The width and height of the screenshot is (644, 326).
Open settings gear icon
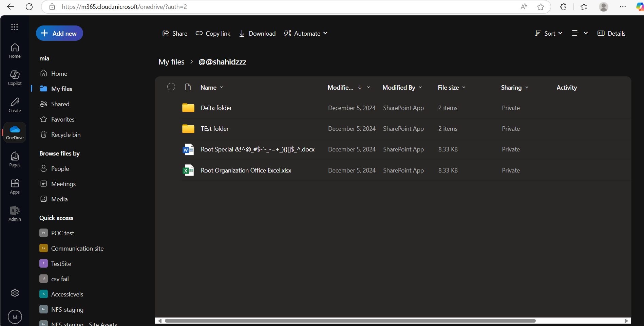15,293
